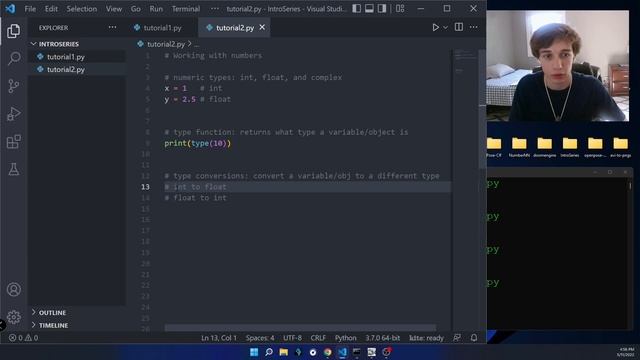
Task: Place cursor on the '# float to int' line
Action: (x=196, y=198)
